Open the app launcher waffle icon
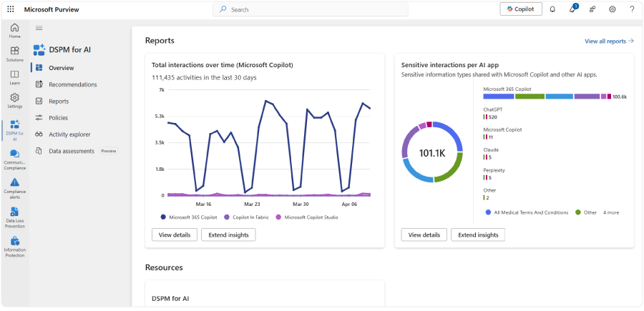This screenshot has height=311, width=644. click(x=11, y=9)
